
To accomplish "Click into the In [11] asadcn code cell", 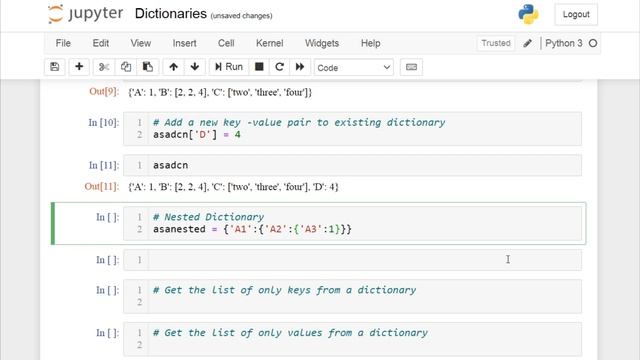I will (x=352, y=165).
